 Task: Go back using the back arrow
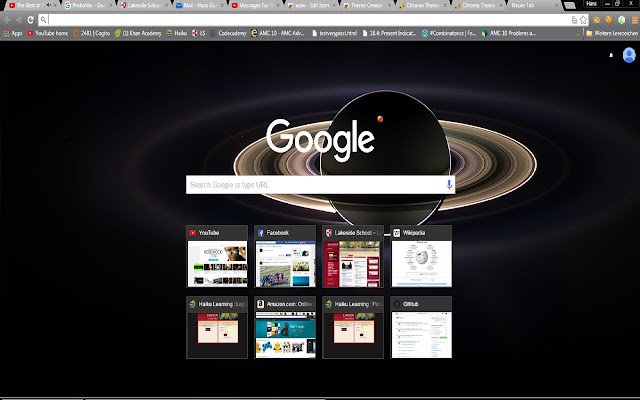click(x=7, y=19)
